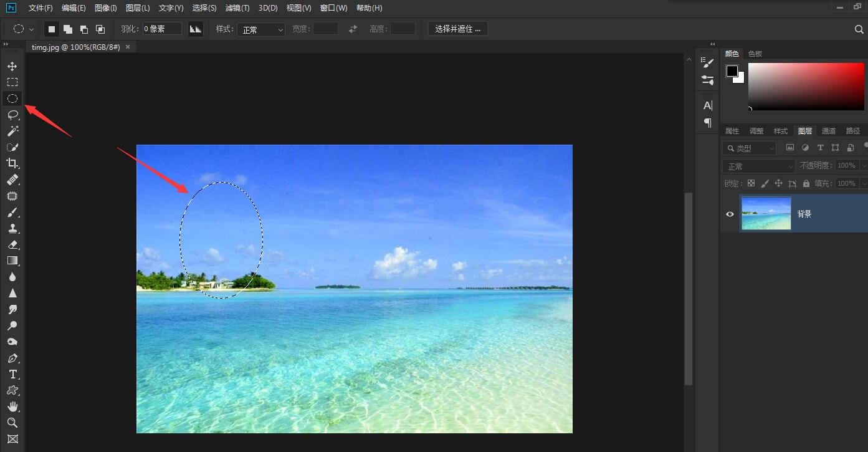This screenshot has width=868, height=452.
Task: Select the Zoom tool
Action: point(12,423)
